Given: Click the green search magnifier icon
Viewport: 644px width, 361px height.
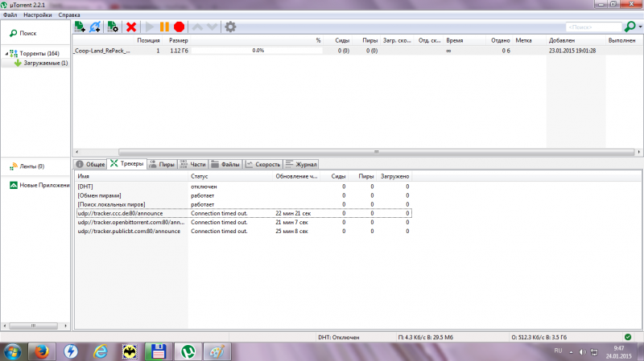Looking at the screenshot, I should pyautogui.click(x=630, y=27).
